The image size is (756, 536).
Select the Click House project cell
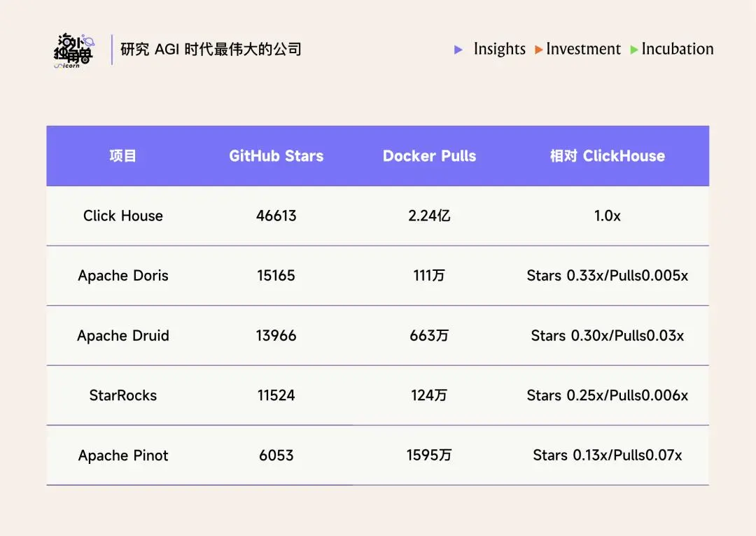point(123,216)
